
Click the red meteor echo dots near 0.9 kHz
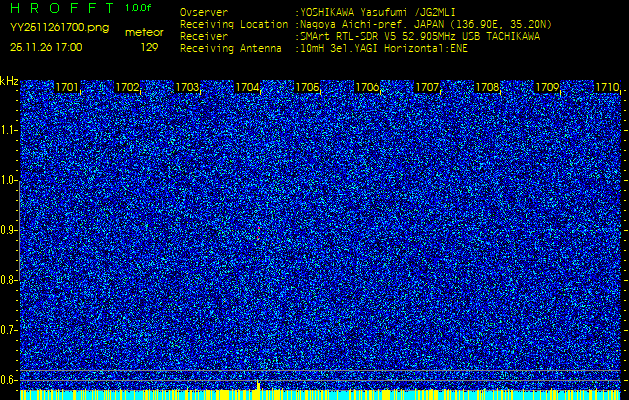coord(258,234)
